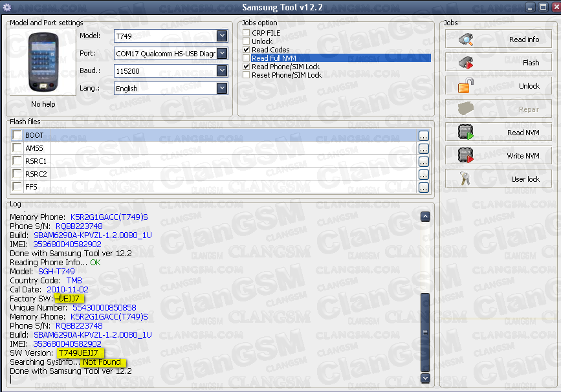The image size is (561, 392).
Task: Browse for the FFS file
Action: click(x=424, y=188)
